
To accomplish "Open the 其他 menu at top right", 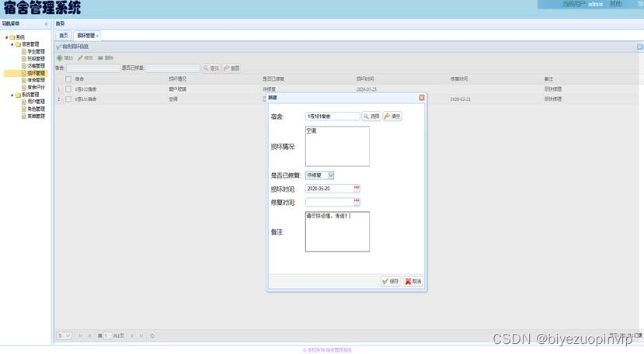I will point(615,4).
